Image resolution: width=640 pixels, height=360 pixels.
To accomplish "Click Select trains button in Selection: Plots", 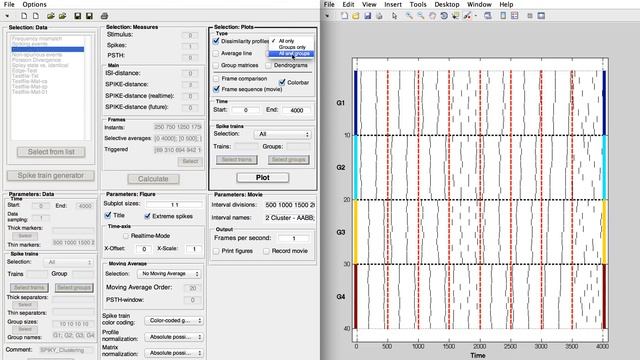I will coord(237,160).
